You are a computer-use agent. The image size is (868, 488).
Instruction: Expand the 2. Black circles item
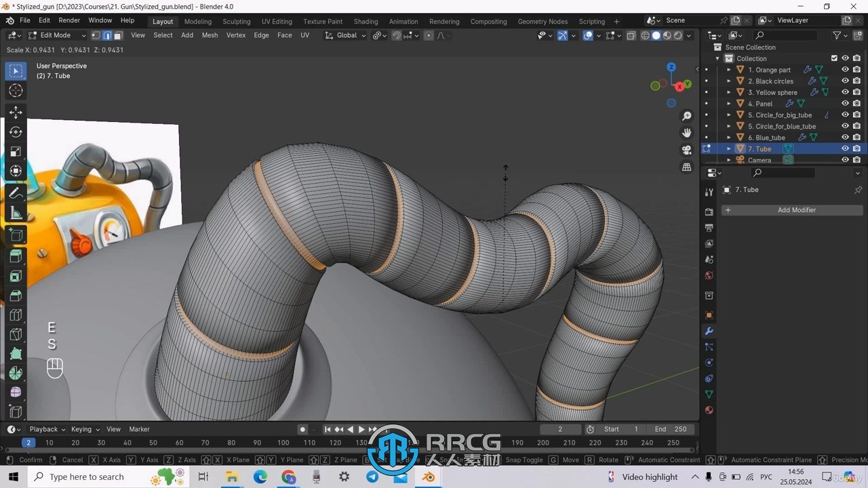(x=729, y=81)
